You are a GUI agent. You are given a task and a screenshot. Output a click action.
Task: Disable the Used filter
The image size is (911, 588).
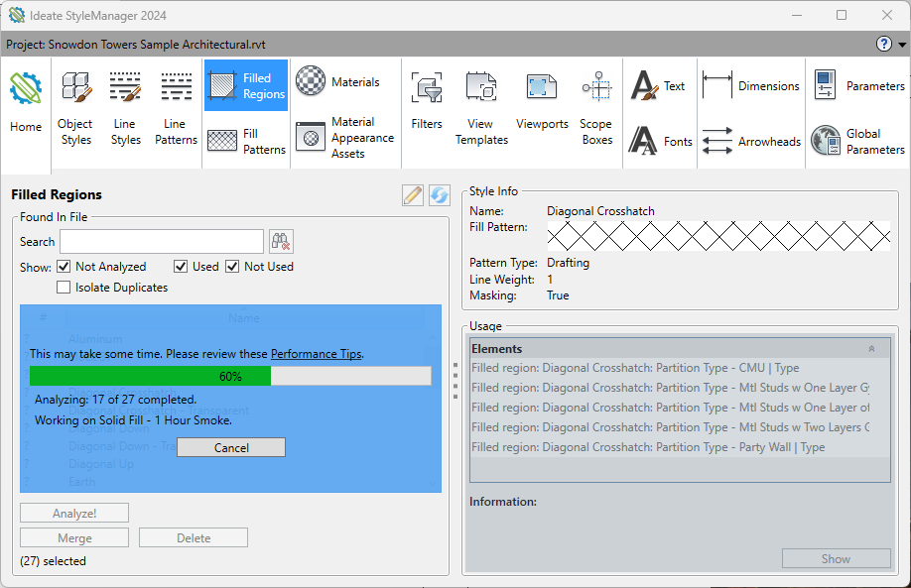(181, 266)
